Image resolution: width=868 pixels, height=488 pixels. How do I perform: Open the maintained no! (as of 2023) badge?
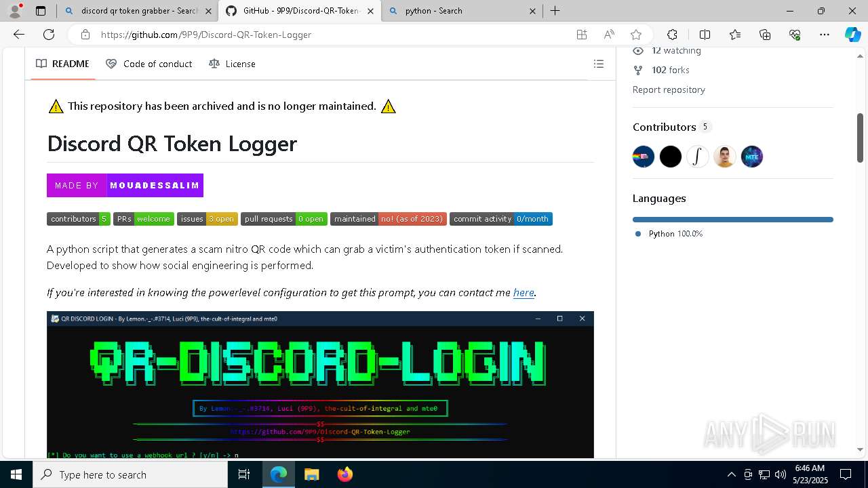pos(389,219)
